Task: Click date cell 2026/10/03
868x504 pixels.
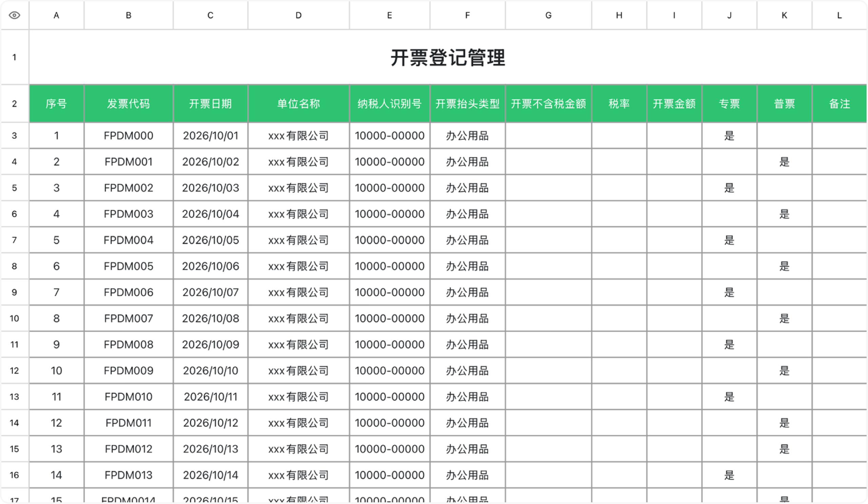Action: (x=211, y=188)
